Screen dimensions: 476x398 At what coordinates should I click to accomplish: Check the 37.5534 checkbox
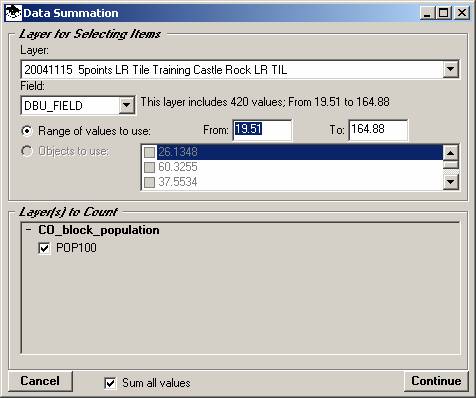(149, 182)
